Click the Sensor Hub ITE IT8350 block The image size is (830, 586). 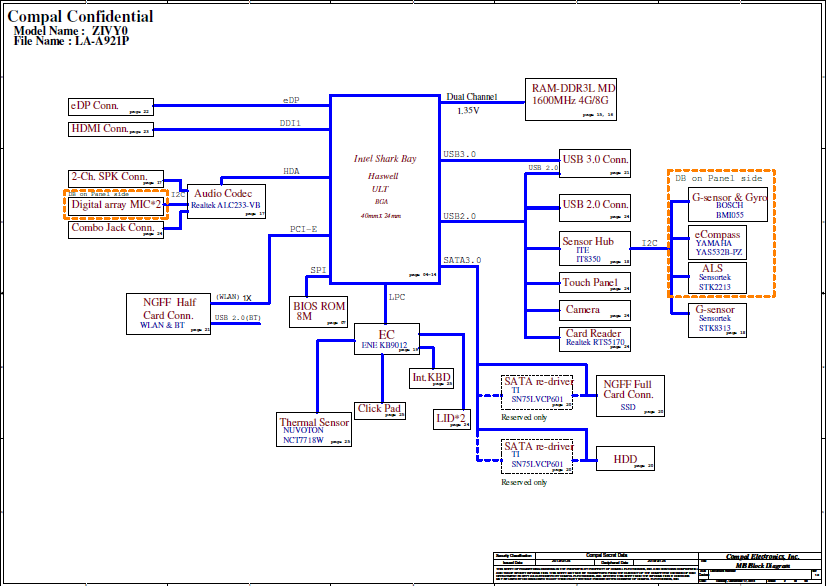tap(596, 248)
